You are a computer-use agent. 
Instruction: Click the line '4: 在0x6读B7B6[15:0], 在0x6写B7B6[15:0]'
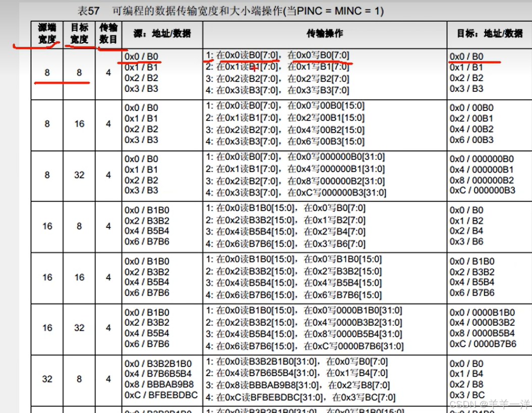tap(293, 295)
